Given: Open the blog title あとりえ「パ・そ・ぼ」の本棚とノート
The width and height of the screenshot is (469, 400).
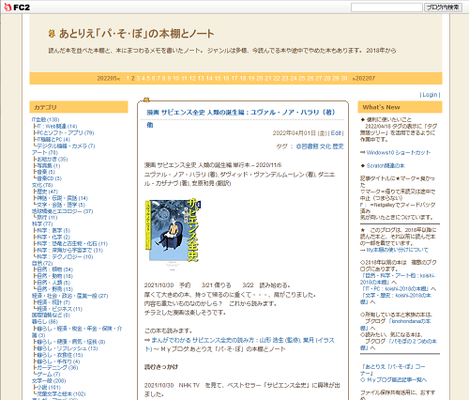Looking at the screenshot, I should pos(137,34).
